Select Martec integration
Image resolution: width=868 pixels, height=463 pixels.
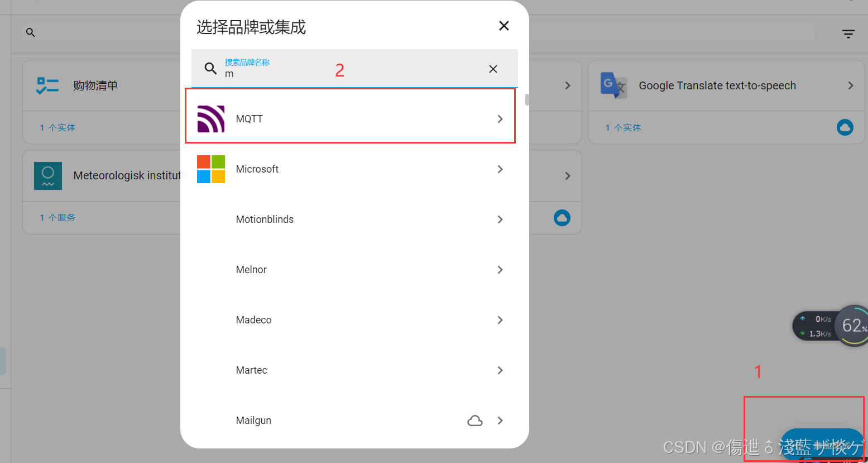350,370
